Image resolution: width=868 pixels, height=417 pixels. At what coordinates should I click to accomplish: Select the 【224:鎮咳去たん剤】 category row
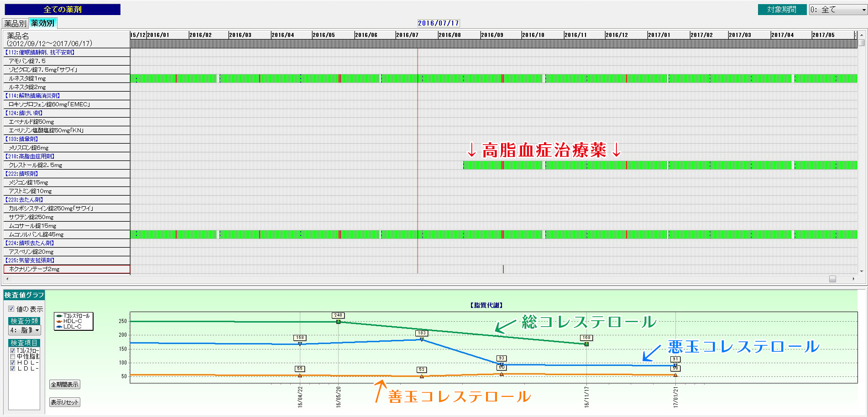pyautogui.click(x=67, y=243)
